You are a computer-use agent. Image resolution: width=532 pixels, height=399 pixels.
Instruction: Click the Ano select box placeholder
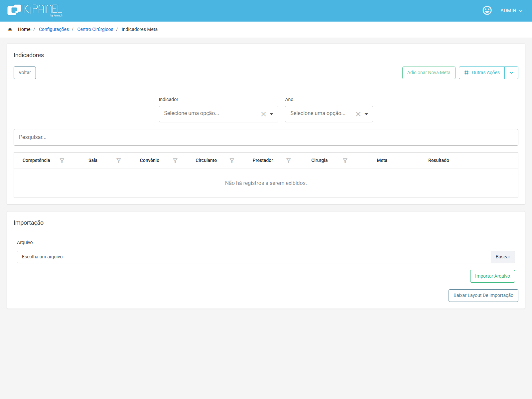tap(318, 113)
